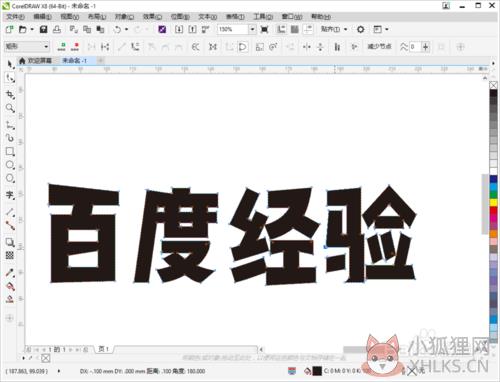
Task: Click the Reflect nodes vertically icon
Action: [x=320, y=47]
